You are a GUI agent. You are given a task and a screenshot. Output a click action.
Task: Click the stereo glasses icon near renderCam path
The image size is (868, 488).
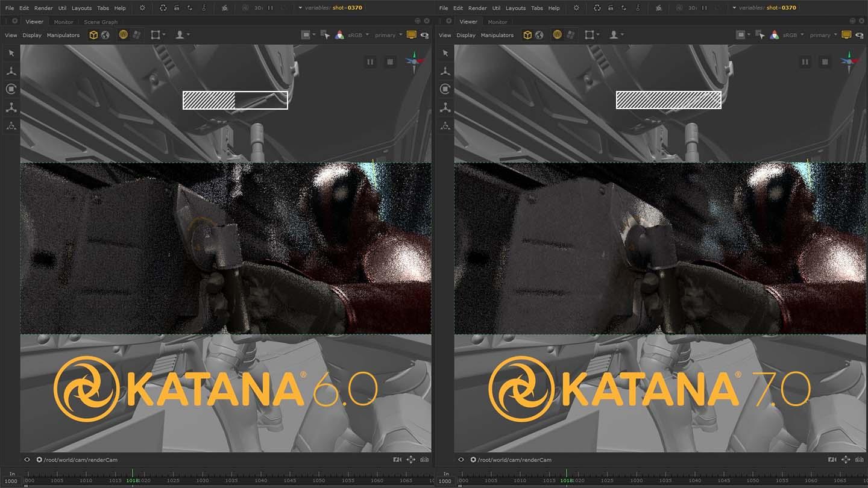(424, 459)
